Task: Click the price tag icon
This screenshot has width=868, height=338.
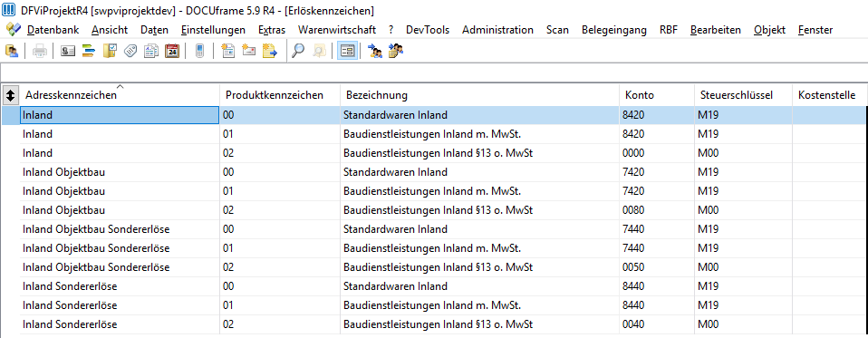Action: click(130, 52)
